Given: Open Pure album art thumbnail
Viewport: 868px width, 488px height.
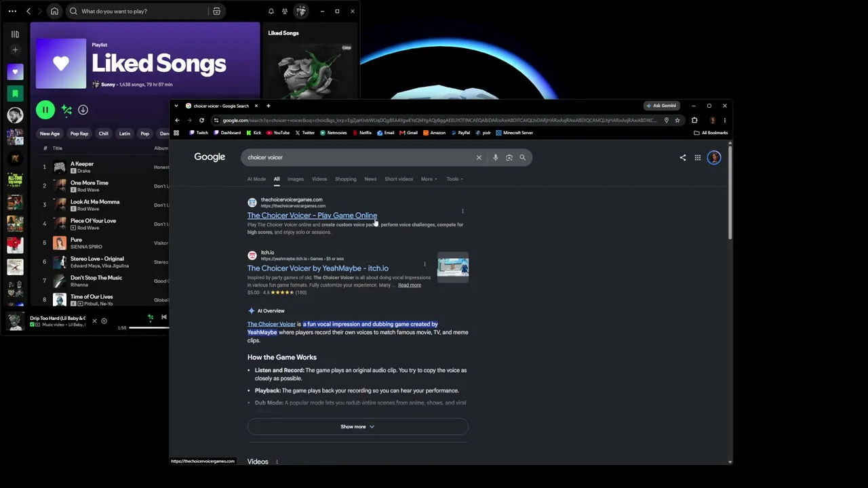Looking at the screenshot, I should 60,243.
